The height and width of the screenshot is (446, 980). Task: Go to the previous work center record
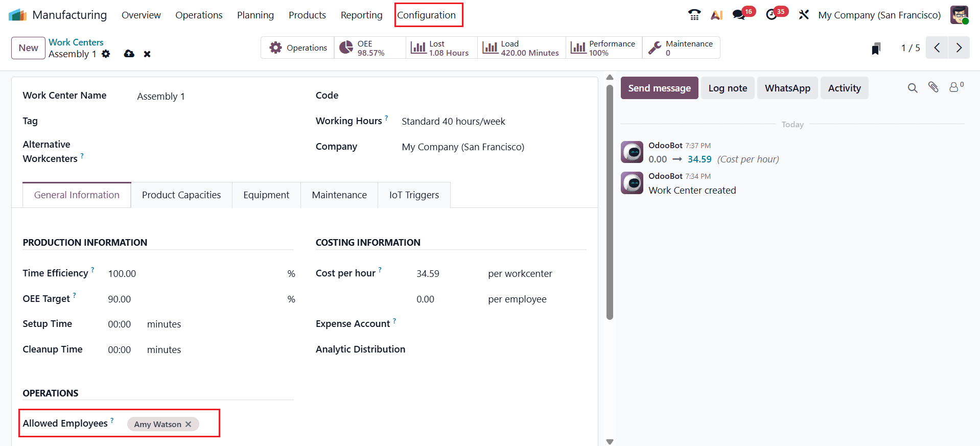click(x=937, y=48)
